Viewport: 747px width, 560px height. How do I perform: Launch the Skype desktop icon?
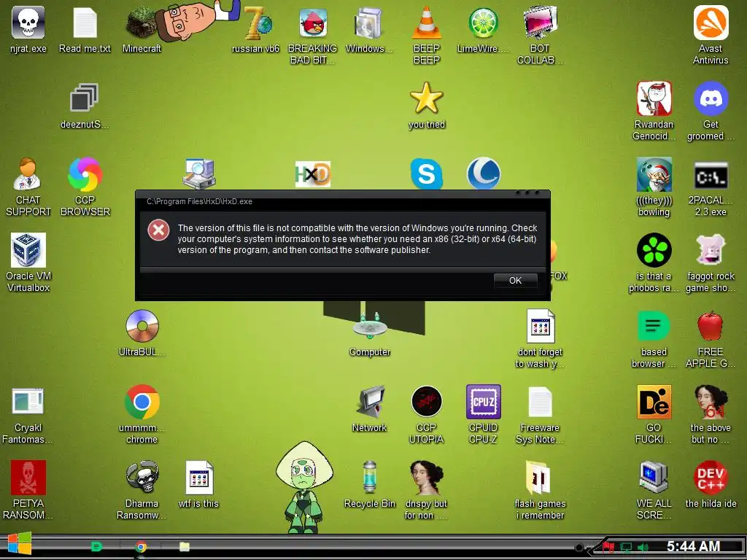[426, 174]
